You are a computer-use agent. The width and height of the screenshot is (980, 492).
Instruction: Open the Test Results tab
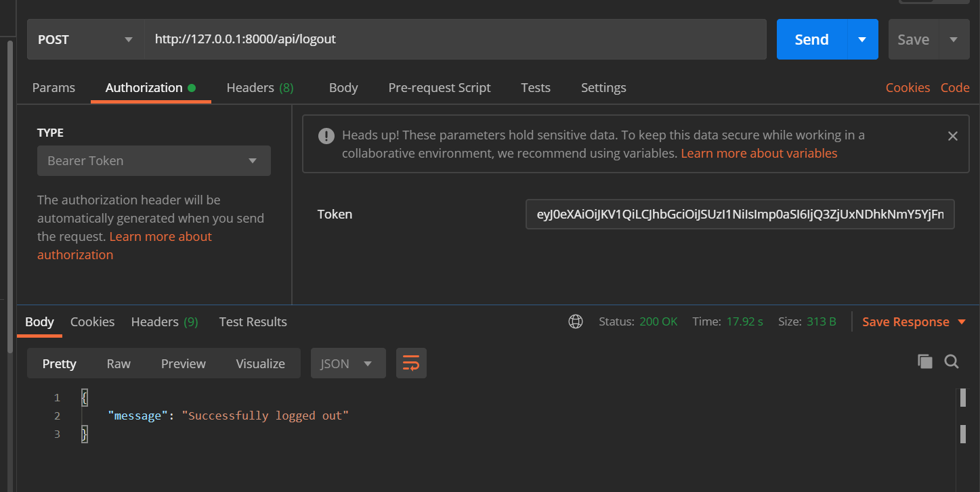pos(253,321)
